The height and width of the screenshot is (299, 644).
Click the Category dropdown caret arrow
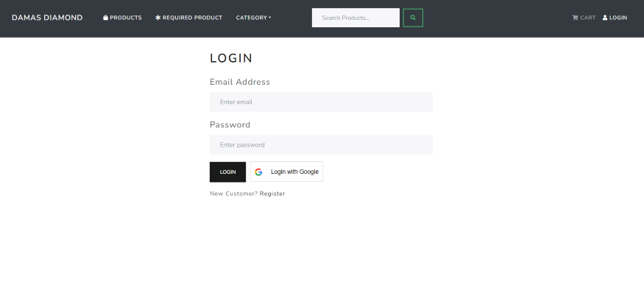(x=270, y=18)
